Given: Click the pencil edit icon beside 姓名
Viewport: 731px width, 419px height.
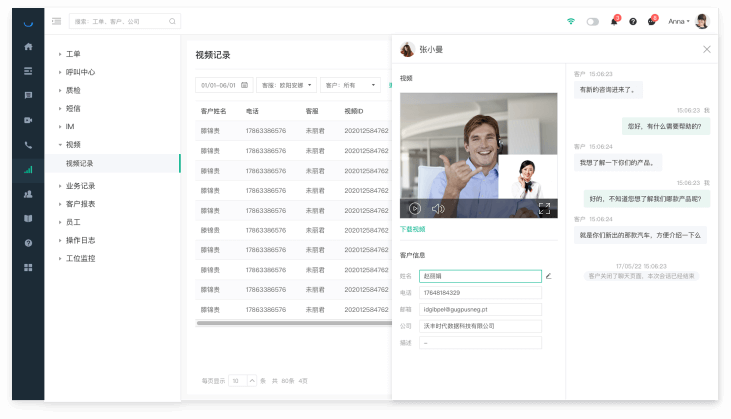Looking at the screenshot, I should 548,276.
